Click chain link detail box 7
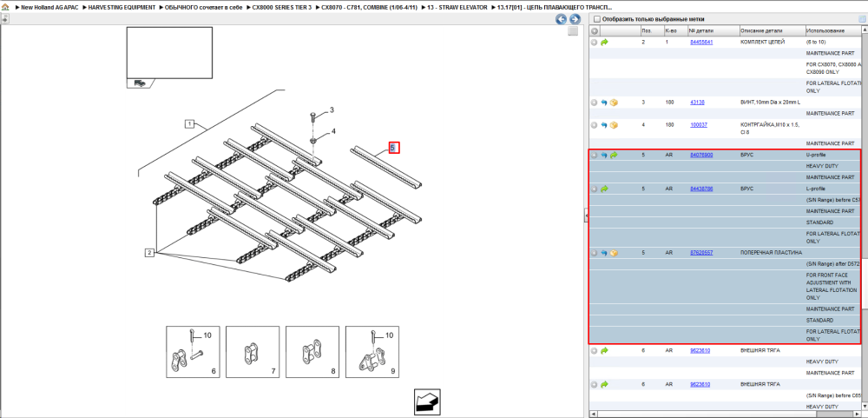The width and height of the screenshot is (868, 418). tap(253, 352)
